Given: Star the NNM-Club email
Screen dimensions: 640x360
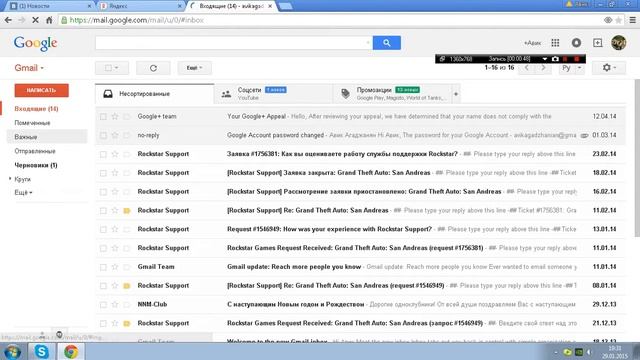Looking at the screenshot, I should (115, 304).
